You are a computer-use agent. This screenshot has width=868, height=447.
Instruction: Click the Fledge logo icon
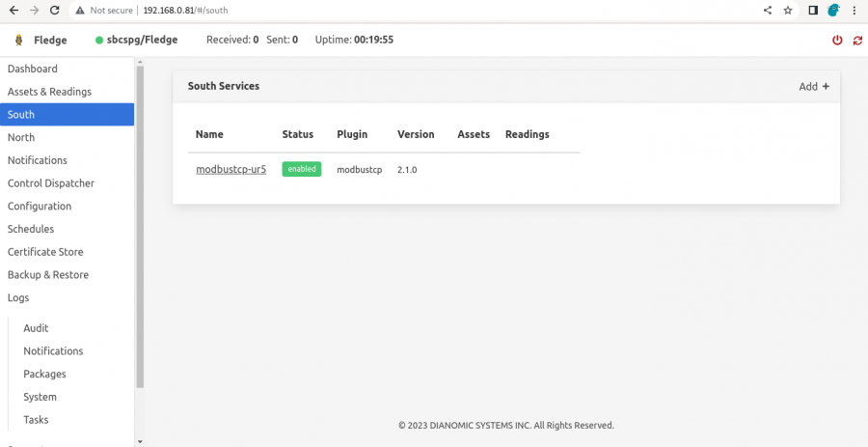coord(18,41)
